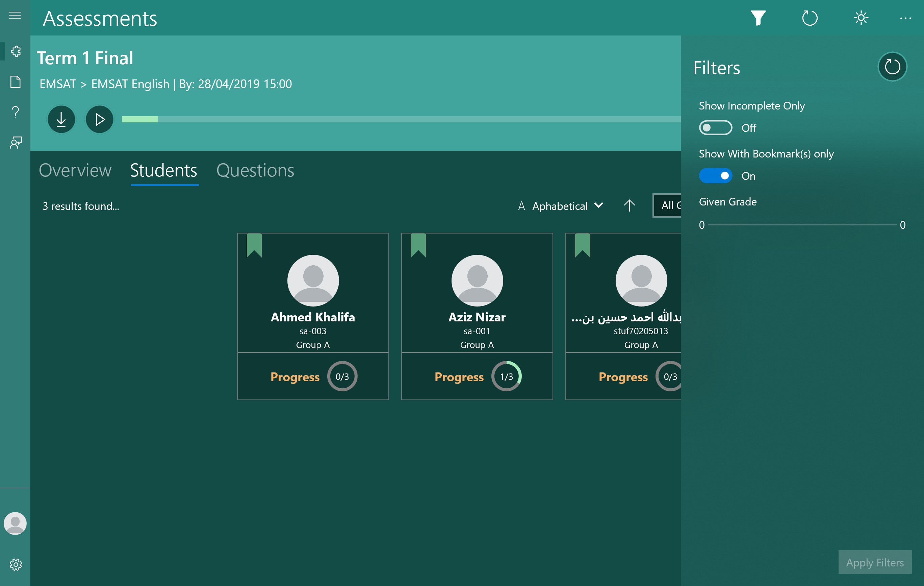This screenshot has width=924, height=586.
Task: Switch to the Overview tab
Action: click(75, 170)
